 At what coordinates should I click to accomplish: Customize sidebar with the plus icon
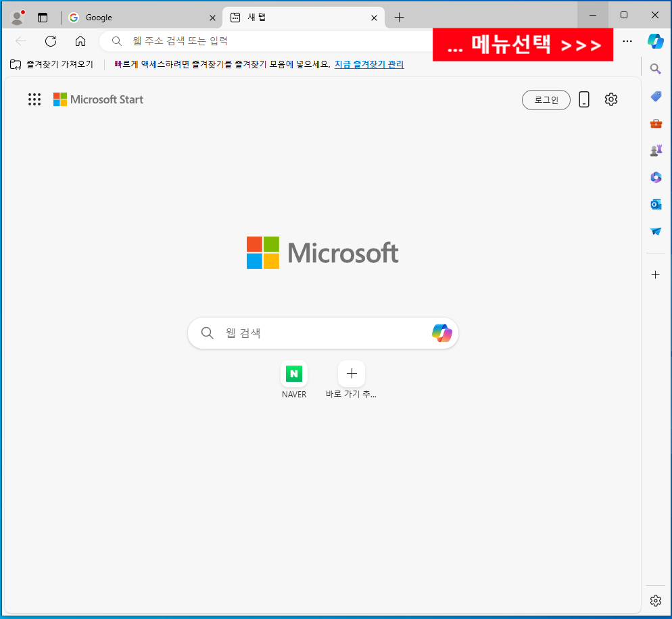(655, 274)
